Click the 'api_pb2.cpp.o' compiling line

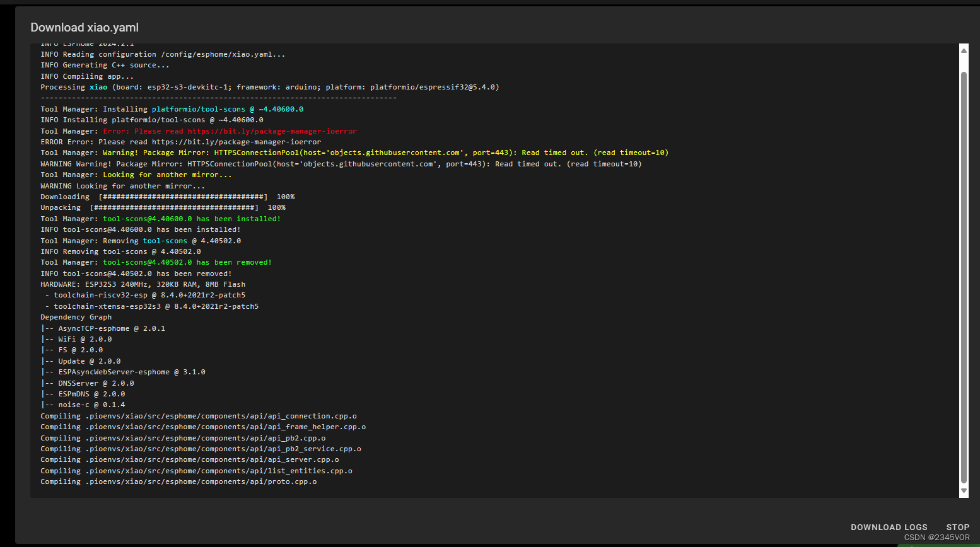184,439
